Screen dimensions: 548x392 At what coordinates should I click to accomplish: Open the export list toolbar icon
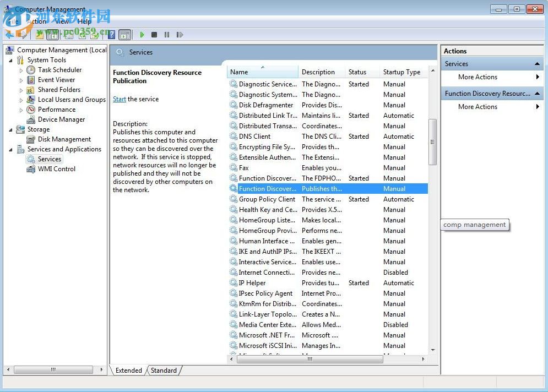click(x=95, y=35)
